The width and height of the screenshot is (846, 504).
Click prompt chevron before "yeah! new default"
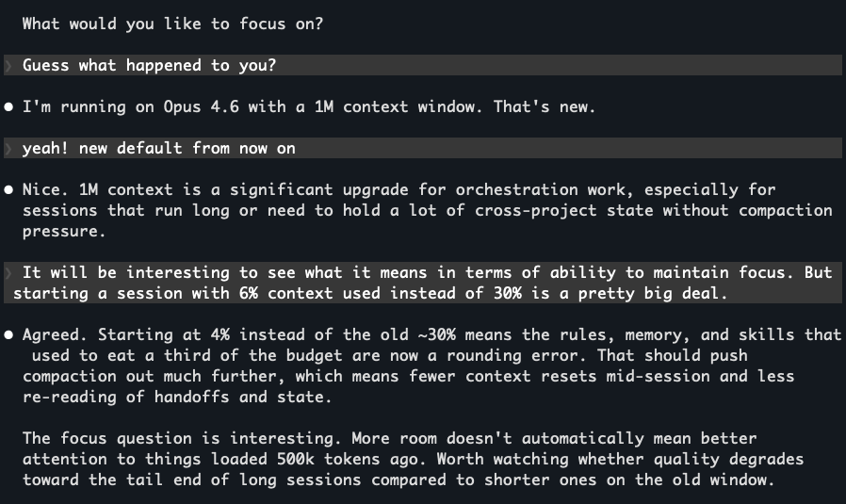(8, 149)
